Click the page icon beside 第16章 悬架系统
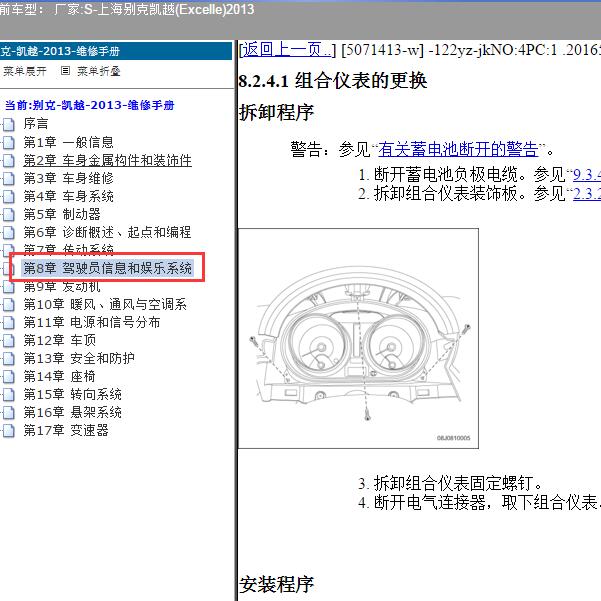The image size is (601, 601). click(x=8, y=413)
